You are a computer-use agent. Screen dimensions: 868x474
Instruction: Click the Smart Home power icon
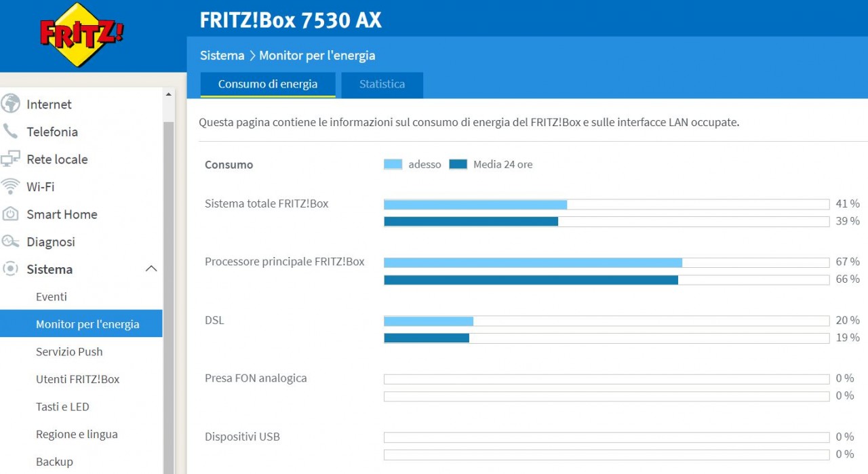click(11, 214)
